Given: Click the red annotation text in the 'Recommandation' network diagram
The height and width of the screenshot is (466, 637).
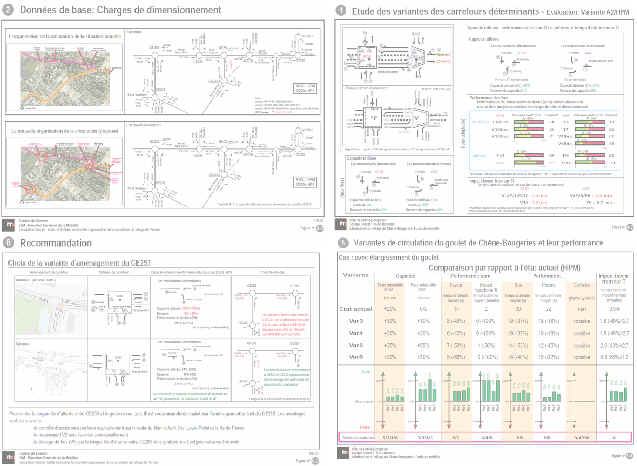Looking at the screenshot, I should pos(285,324).
